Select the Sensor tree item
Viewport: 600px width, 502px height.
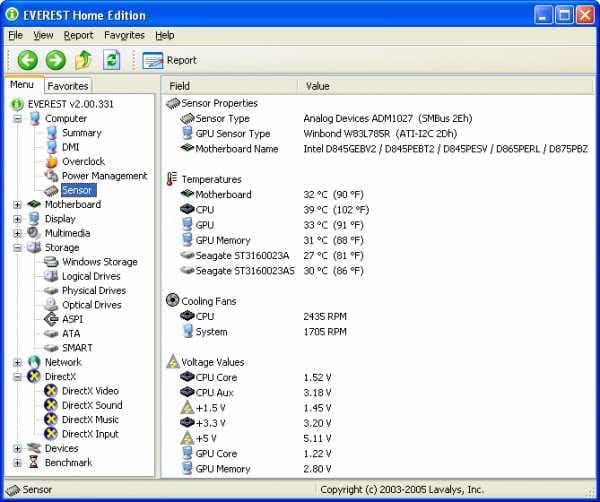tap(77, 190)
